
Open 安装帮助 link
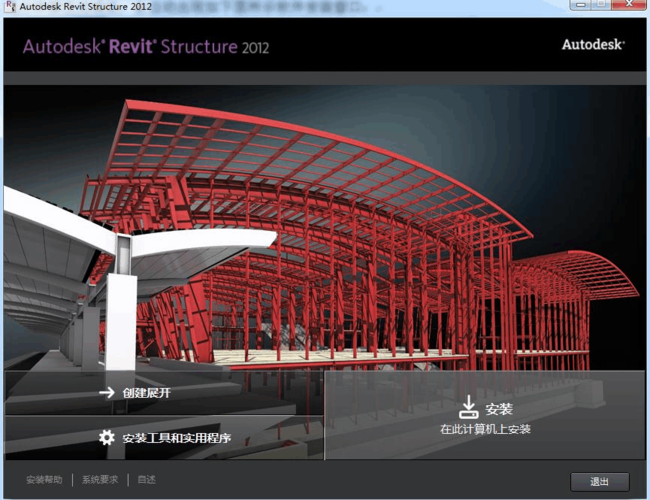(x=44, y=480)
